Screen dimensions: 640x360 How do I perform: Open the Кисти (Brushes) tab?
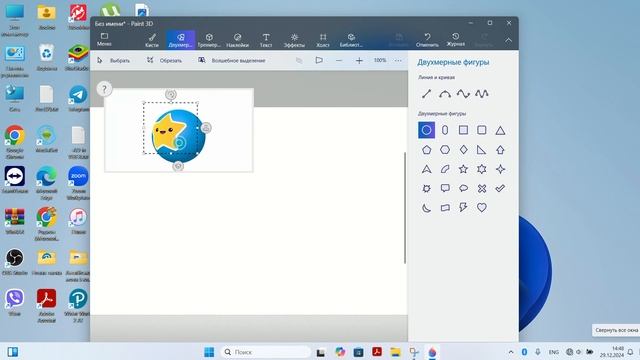click(152, 40)
